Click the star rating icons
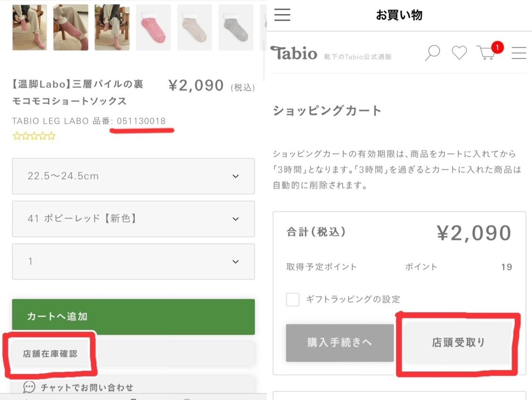The height and width of the screenshot is (400, 532). (x=34, y=136)
